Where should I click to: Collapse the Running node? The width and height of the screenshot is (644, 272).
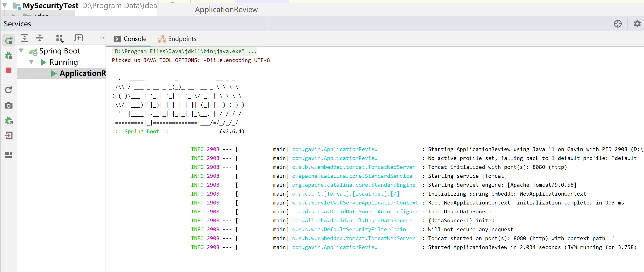tap(31, 62)
